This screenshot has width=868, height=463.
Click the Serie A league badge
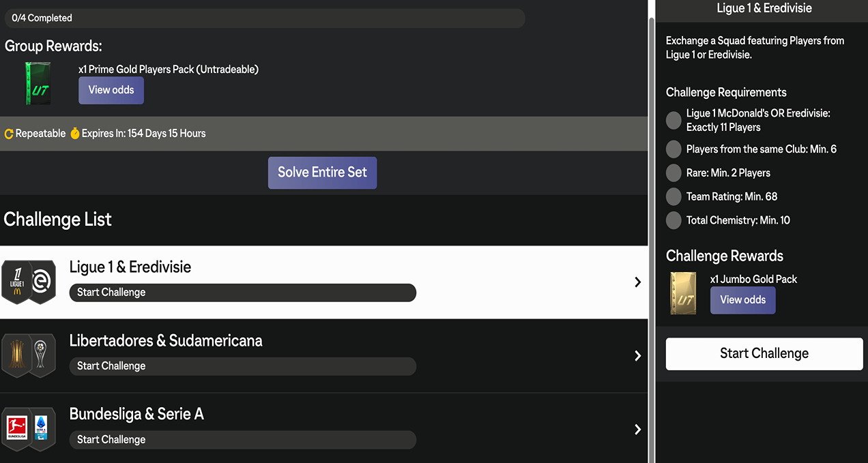(42, 429)
